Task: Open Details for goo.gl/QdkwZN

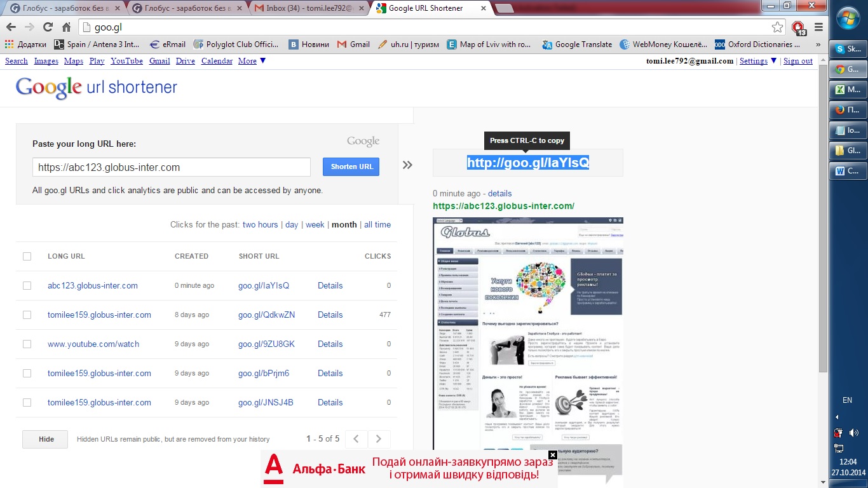Action: pyautogui.click(x=330, y=315)
